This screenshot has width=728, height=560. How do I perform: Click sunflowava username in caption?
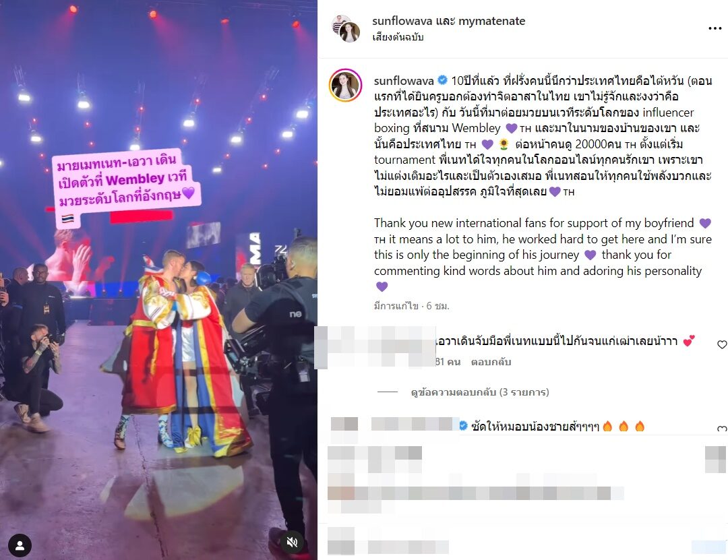[404, 81]
